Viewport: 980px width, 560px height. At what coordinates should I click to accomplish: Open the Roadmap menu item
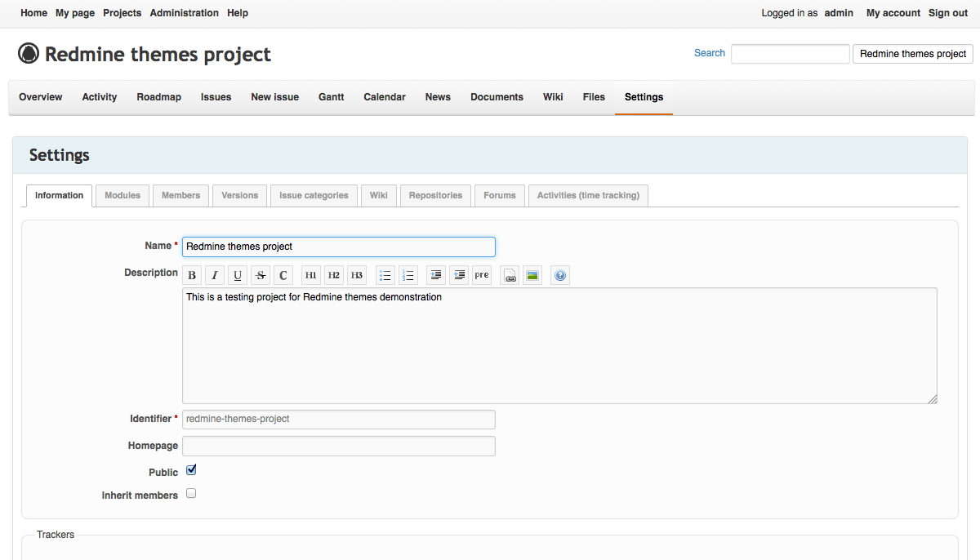[159, 97]
